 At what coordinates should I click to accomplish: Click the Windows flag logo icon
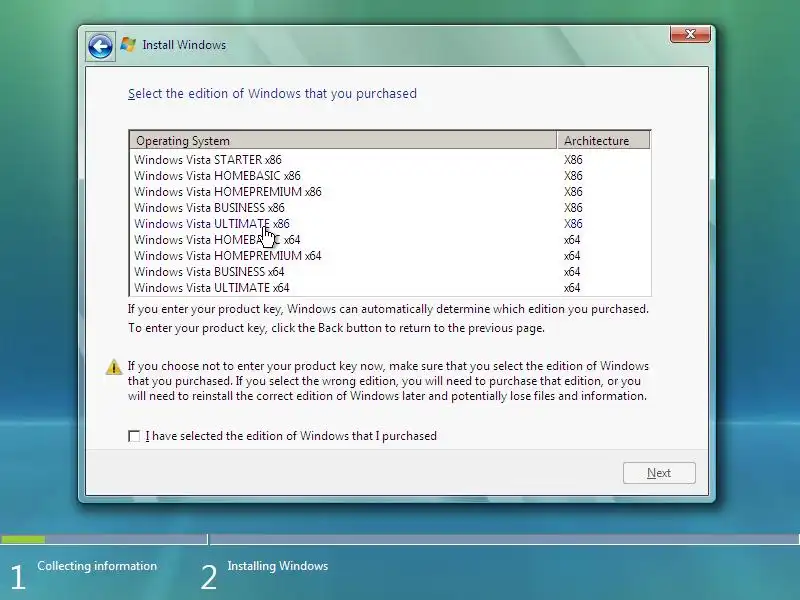click(128, 45)
